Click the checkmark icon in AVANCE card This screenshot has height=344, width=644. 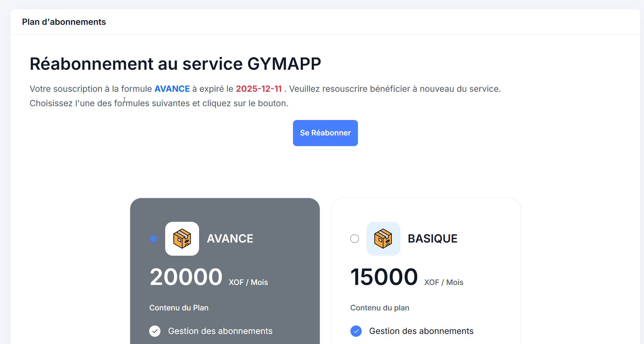point(155,331)
